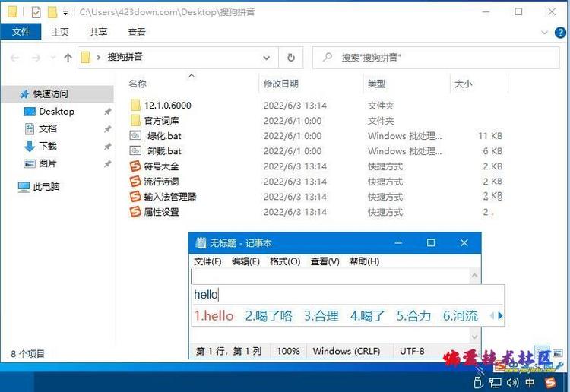This screenshot has width=570, height=392.
Task: Open Notepad 编辑(E) menu
Action: [245, 261]
